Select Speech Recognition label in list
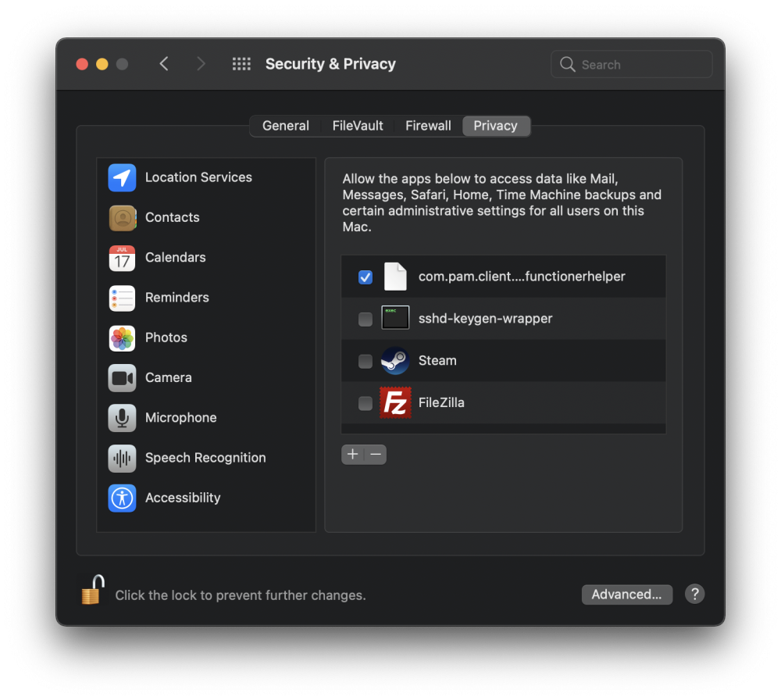Image resolution: width=781 pixels, height=700 pixels. pyautogui.click(x=205, y=458)
